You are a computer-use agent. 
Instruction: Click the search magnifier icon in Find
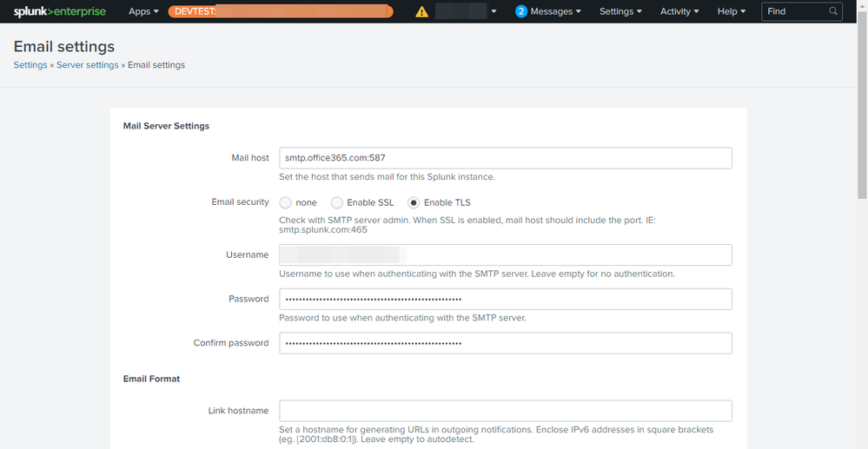(834, 11)
